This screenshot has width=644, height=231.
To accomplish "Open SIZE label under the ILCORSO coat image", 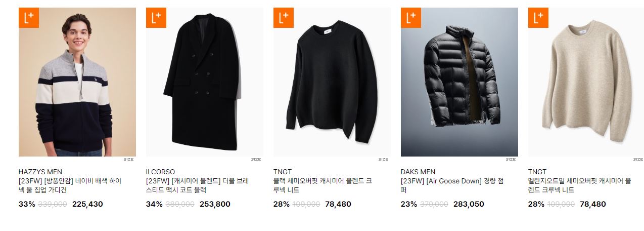I will (x=256, y=159).
